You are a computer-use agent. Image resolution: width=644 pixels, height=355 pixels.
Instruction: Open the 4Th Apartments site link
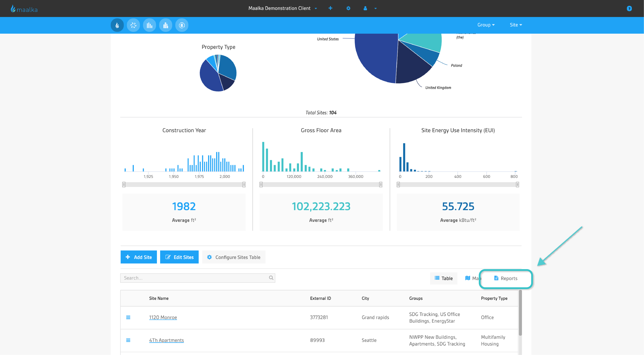coord(166,340)
